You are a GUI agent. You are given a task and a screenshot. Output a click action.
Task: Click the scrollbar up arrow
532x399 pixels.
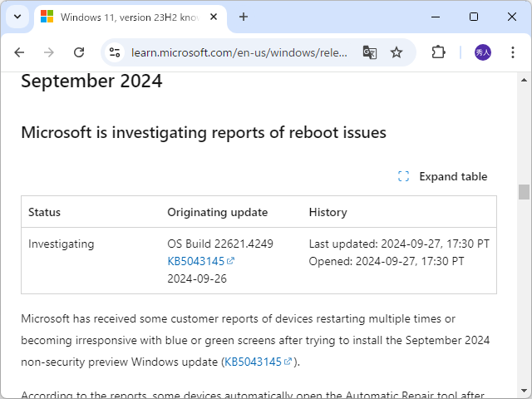[x=524, y=80]
